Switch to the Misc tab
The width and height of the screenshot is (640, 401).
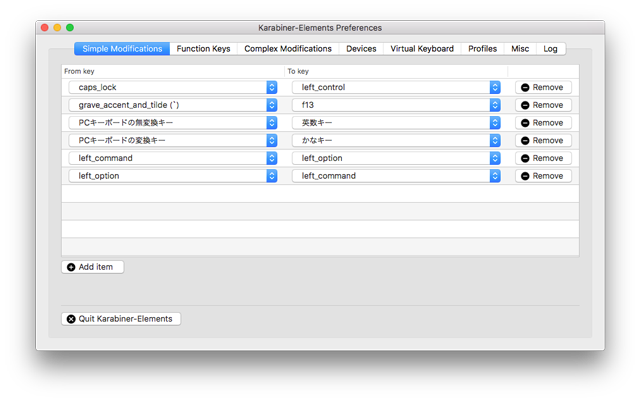point(520,49)
